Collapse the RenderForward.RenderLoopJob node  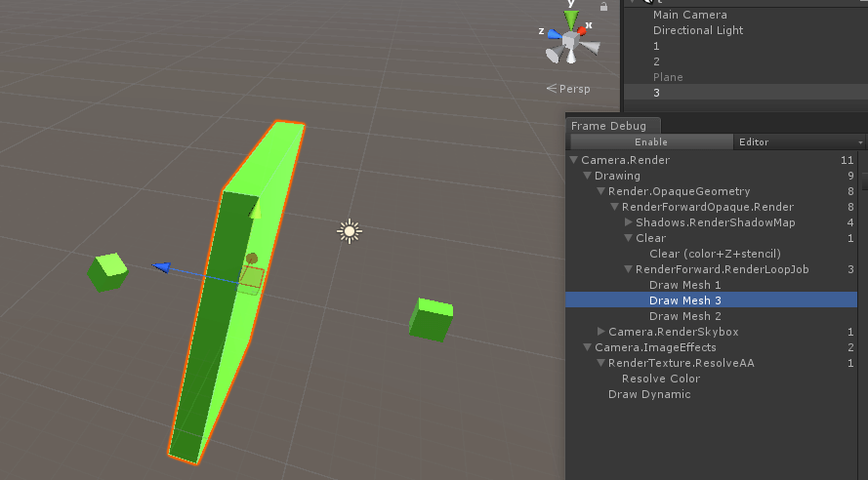(629, 268)
